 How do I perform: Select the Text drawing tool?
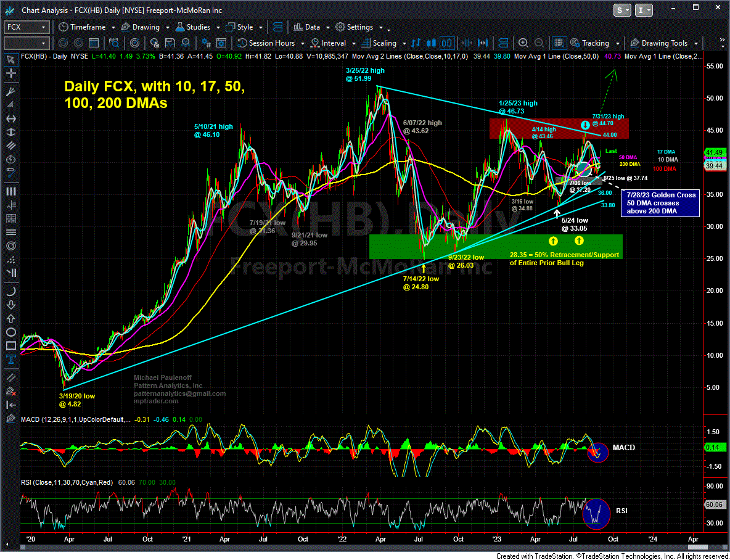(x=11, y=360)
